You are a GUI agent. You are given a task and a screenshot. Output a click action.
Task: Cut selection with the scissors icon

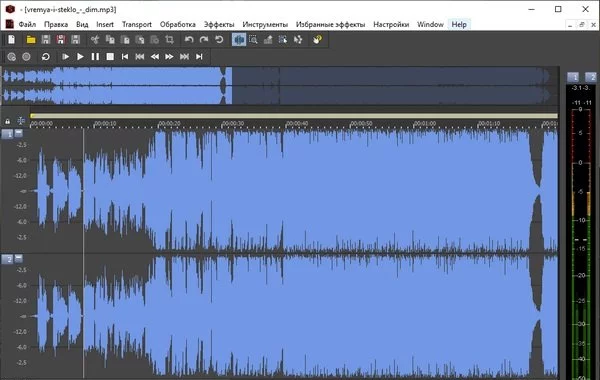[95, 39]
